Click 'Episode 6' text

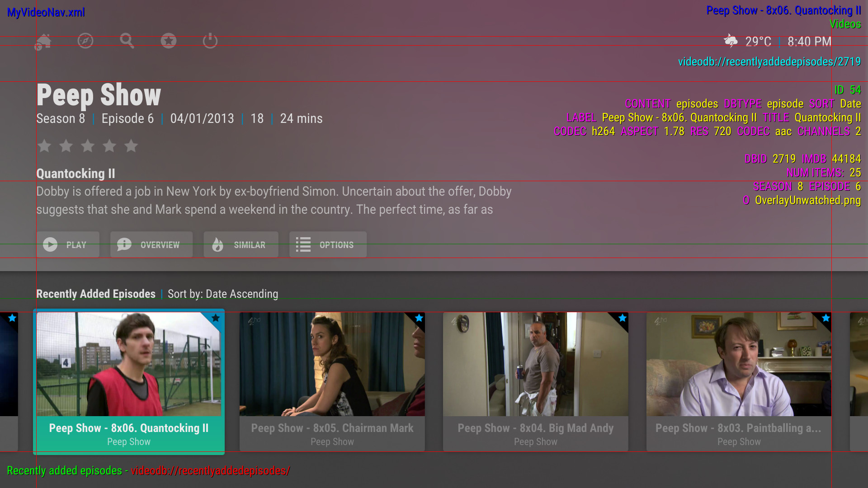[127, 118]
